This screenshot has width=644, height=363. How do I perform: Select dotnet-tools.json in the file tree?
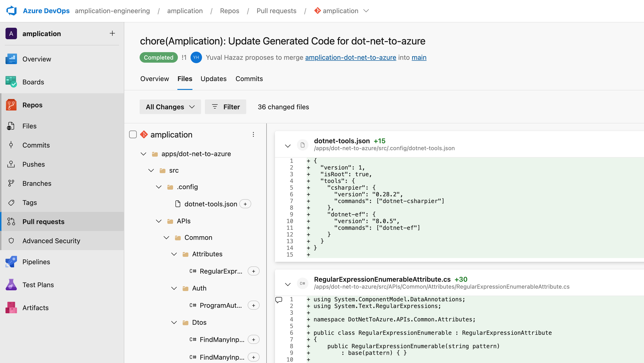[x=211, y=204]
